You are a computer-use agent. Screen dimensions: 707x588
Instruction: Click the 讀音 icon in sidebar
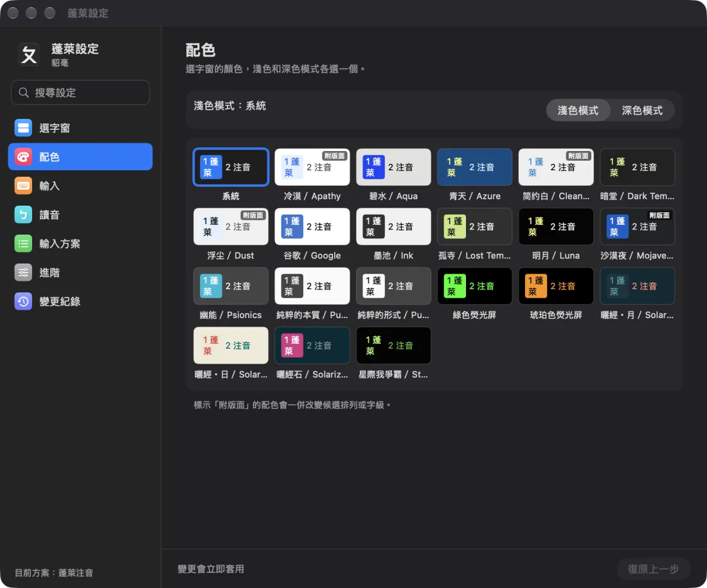tap(23, 214)
